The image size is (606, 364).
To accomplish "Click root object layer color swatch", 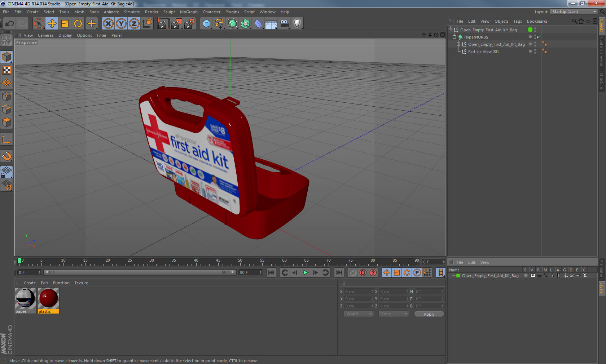I will (x=530, y=30).
